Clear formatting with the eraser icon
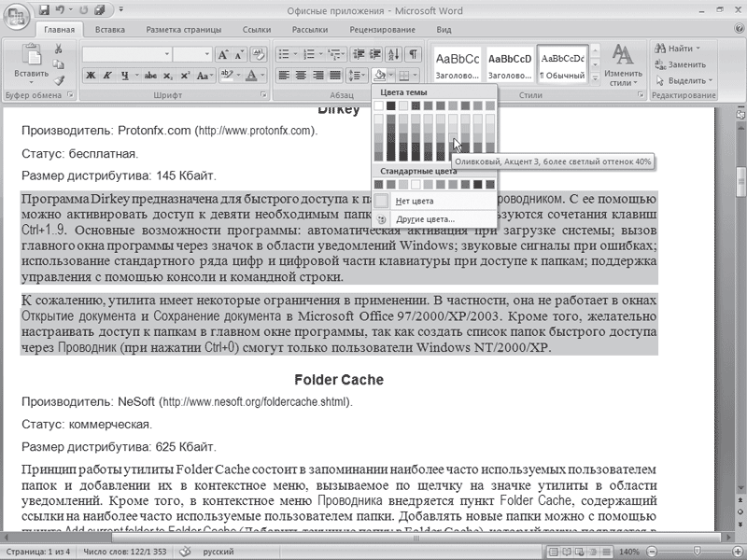This screenshot has width=747, height=560. (259, 54)
